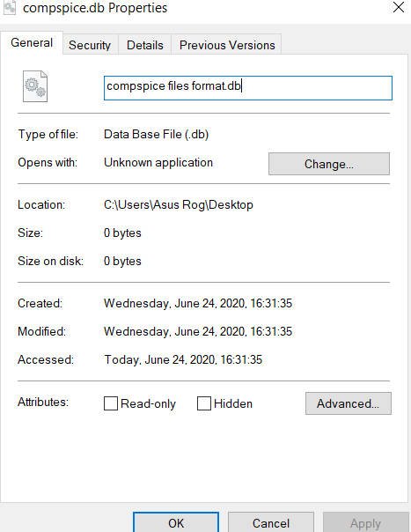This screenshot has width=411, height=532.
Task: Open Advanced... attributes settings
Action: coord(349,403)
